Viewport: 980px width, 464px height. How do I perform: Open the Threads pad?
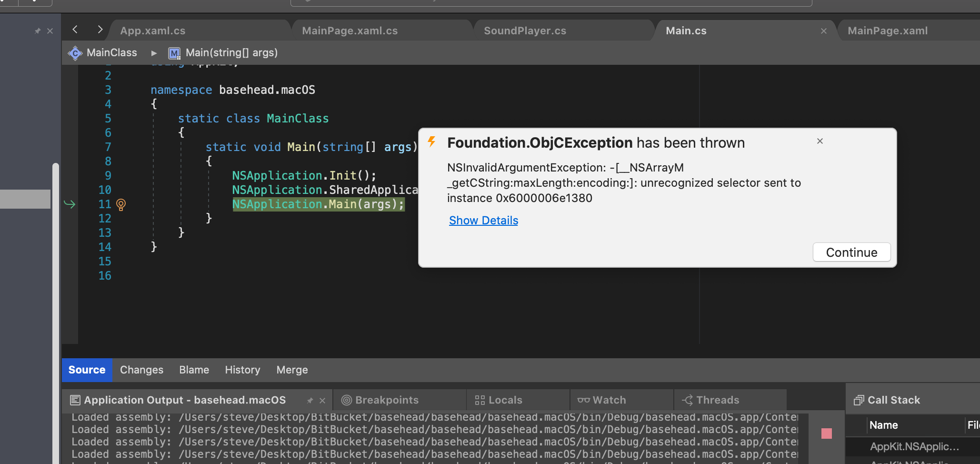click(x=710, y=400)
